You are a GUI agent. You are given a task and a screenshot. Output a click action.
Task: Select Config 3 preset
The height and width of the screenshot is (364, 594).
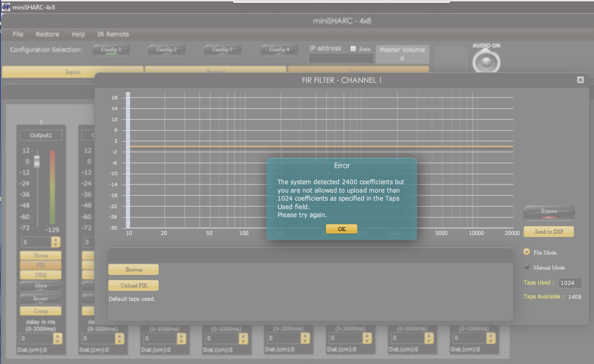(222, 50)
